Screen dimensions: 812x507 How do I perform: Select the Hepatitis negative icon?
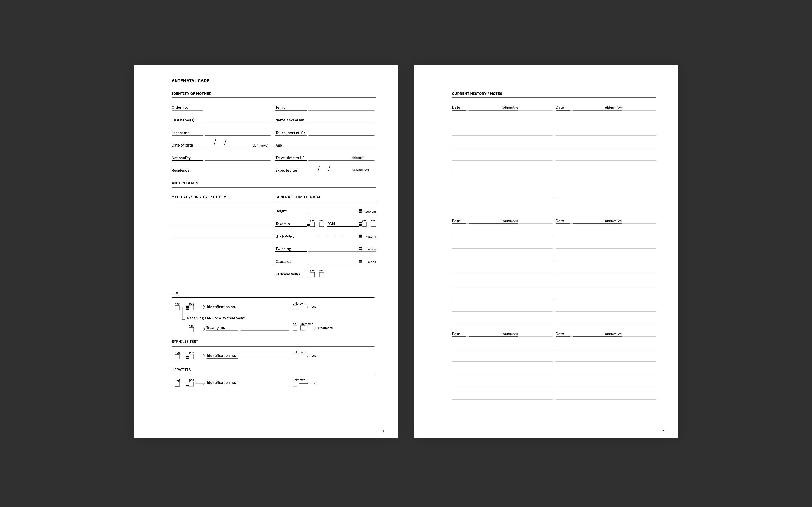coord(177,383)
